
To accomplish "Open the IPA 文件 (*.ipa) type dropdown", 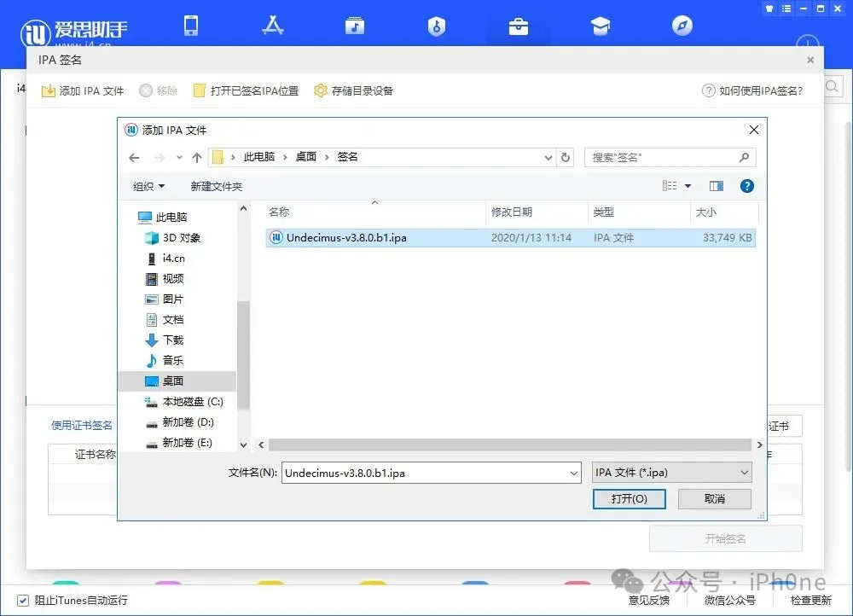I will coord(672,473).
